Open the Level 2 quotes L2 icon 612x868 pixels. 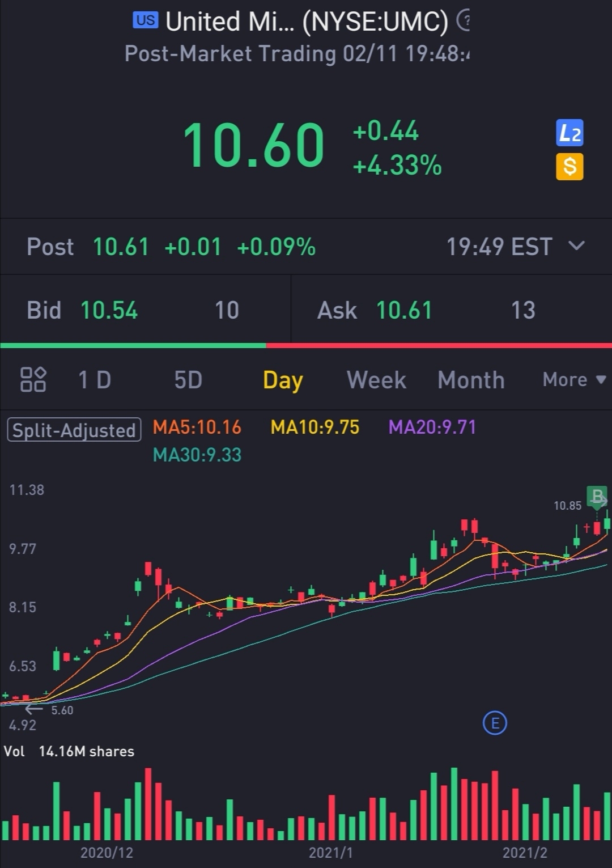coord(569,133)
